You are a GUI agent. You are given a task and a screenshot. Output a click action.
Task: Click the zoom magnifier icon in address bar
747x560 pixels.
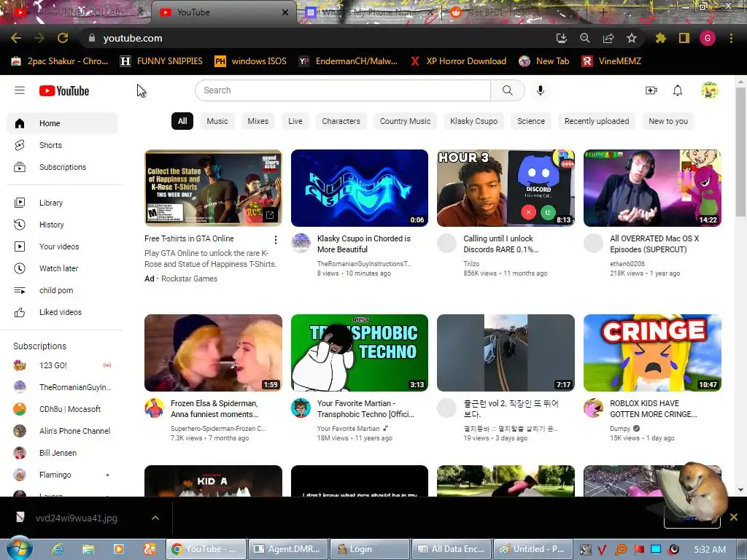point(585,38)
